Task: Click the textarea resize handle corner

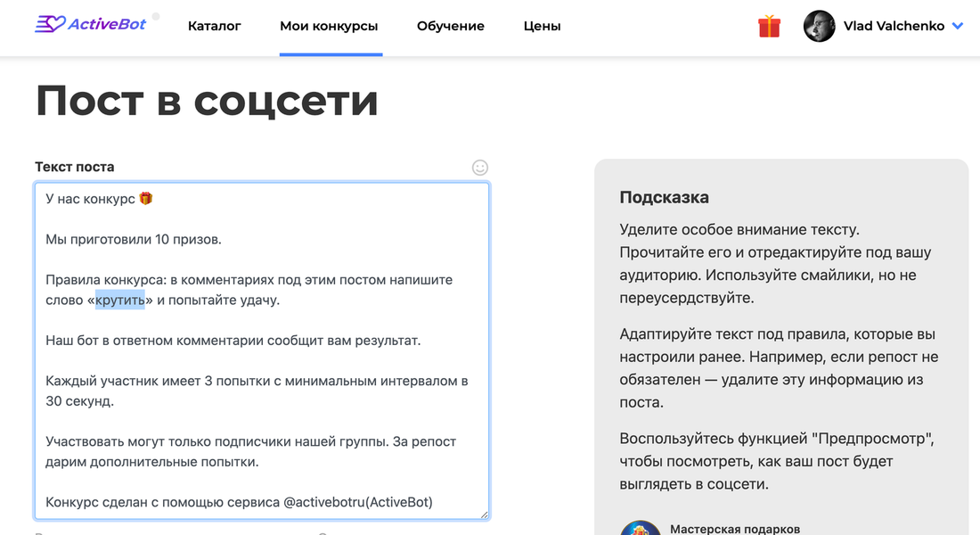Action: click(484, 514)
